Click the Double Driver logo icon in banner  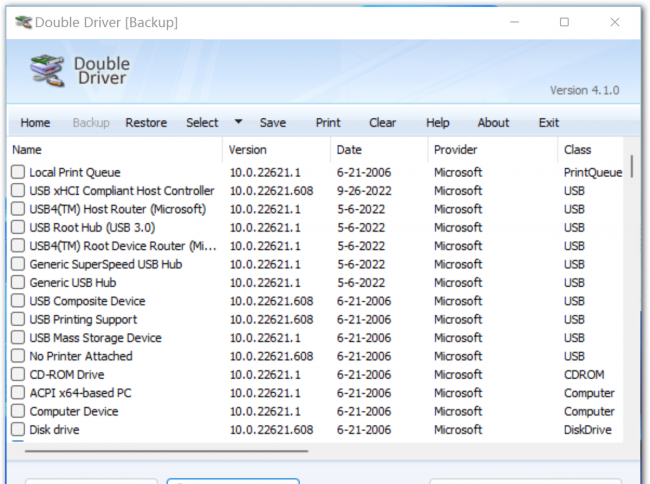click(47, 70)
